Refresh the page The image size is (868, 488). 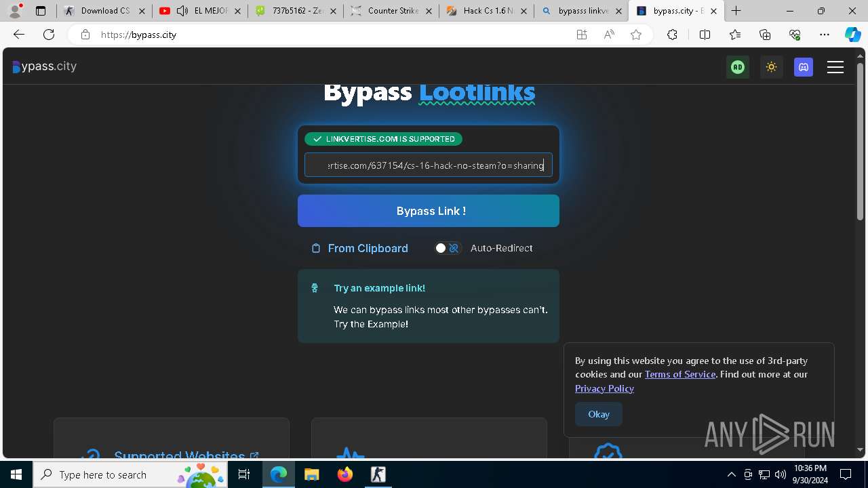[49, 35]
